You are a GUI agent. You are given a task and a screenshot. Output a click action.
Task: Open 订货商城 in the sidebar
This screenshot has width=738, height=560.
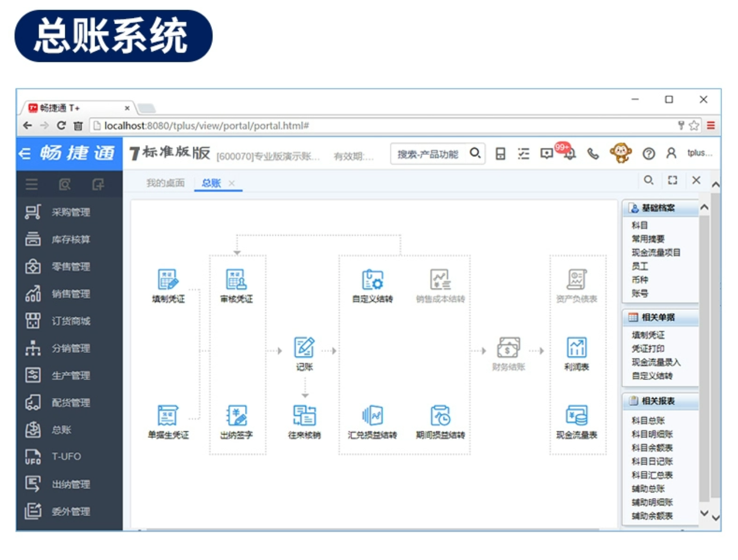coord(70,321)
